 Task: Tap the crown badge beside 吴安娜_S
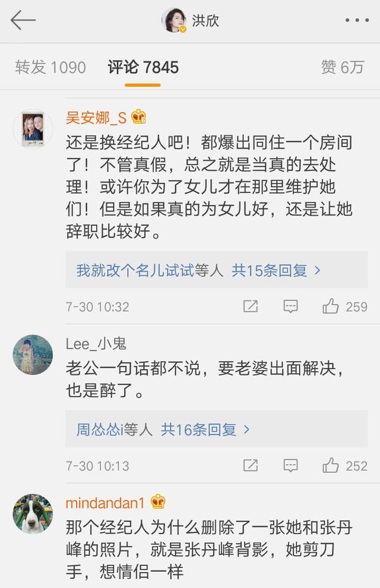139,116
